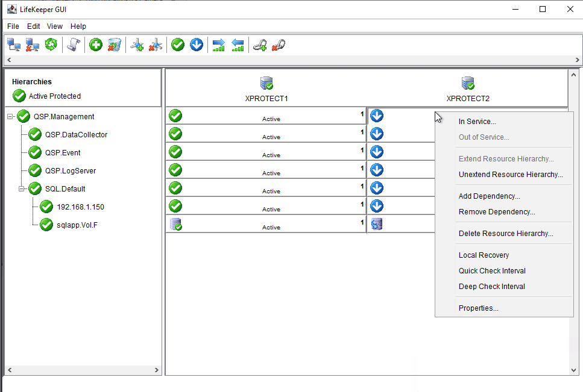Choose Delete Resource Hierarchy... from context menu
The height and width of the screenshot is (392, 583).
(504, 234)
